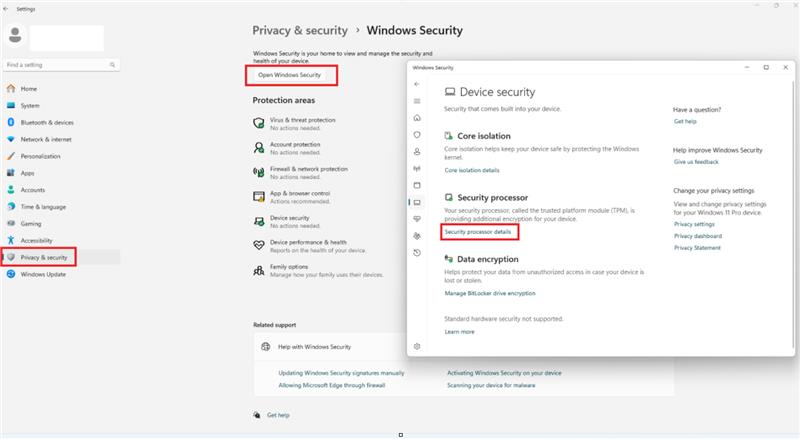Open Scanning your device for malware link
800x439 pixels.
491,385
